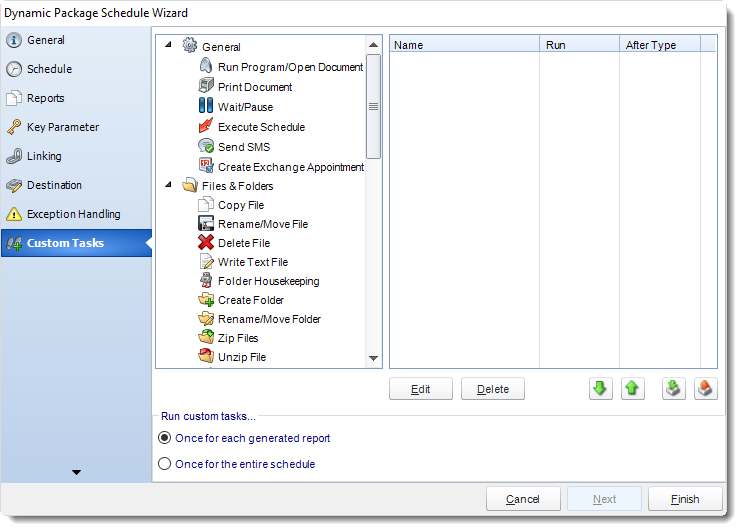This screenshot has width=742, height=531.
Task: Click the Create Exchange Appointment calendar icon
Action: 206,166
